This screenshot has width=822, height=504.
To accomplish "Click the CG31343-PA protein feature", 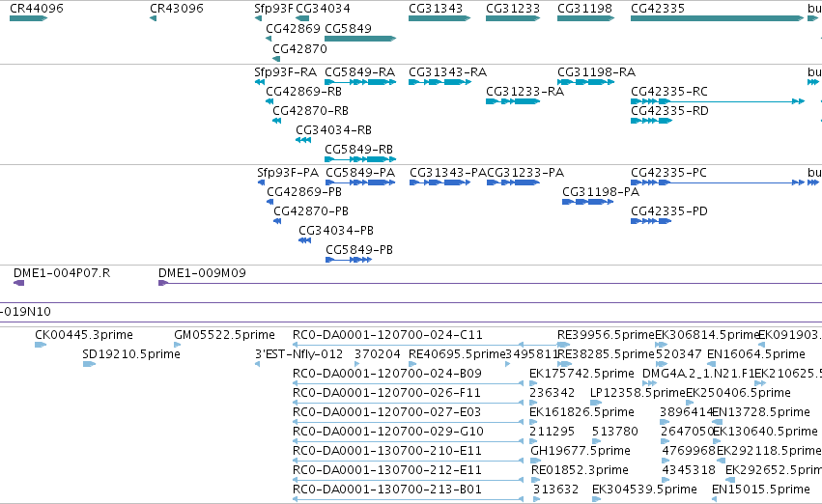I will [x=439, y=182].
